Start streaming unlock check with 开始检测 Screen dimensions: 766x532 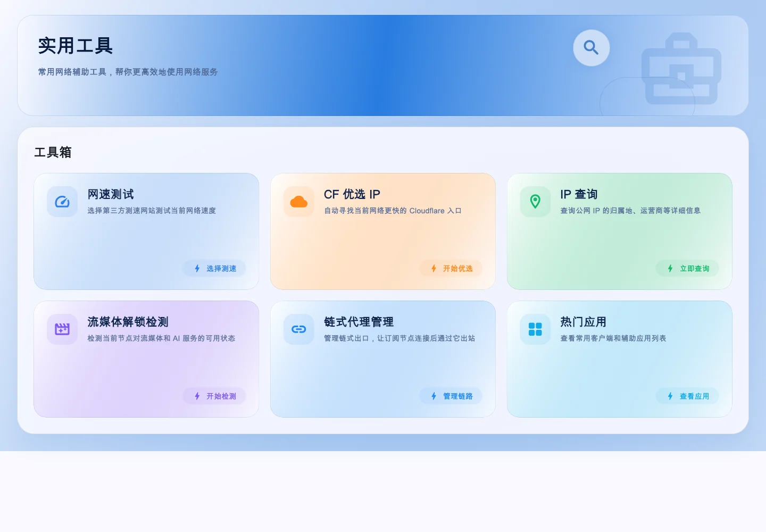point(214,396)
